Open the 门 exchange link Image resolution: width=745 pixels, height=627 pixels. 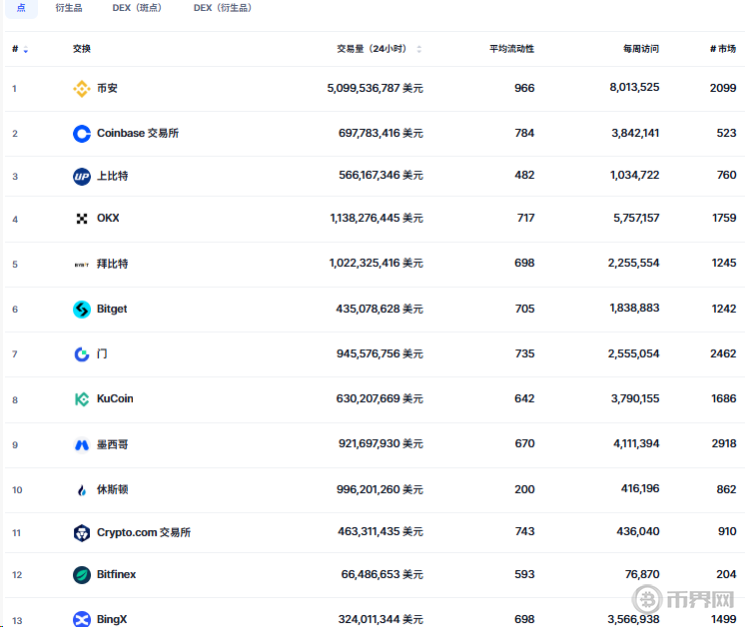pos(102,354)
